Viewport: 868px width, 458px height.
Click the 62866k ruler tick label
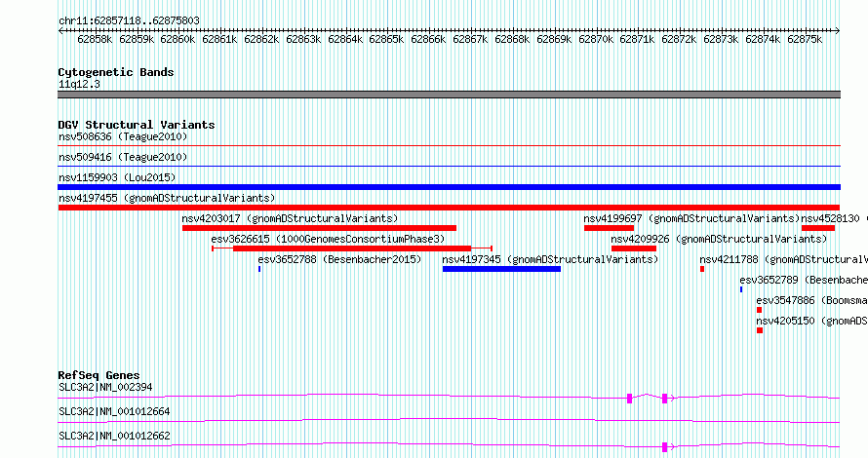(x=428, y=39)
